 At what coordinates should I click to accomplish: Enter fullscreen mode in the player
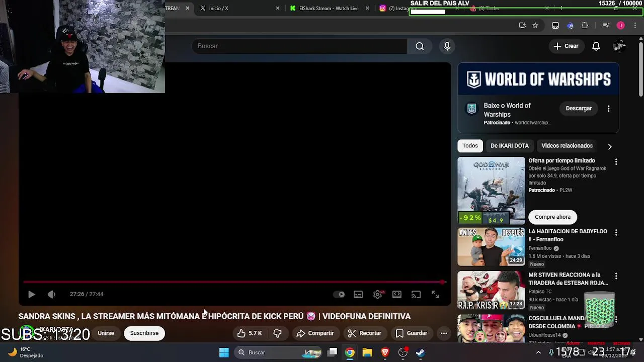pyautogui.click(x=436, y=295)
